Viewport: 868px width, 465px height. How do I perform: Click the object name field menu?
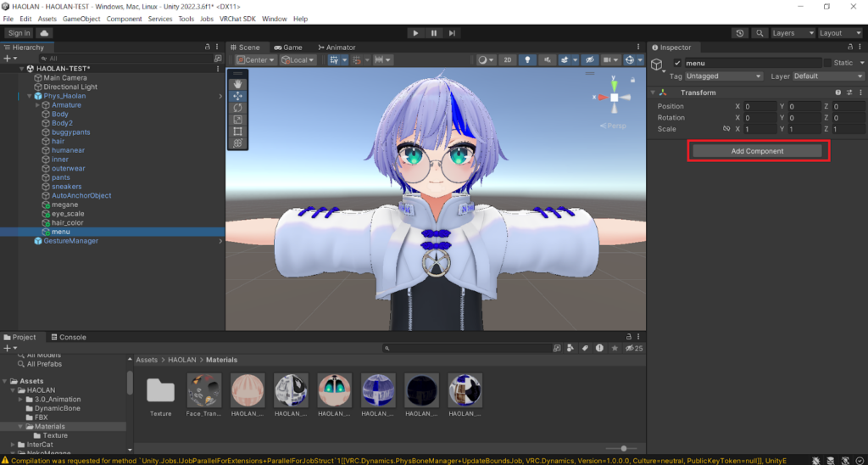click(753, 63)
